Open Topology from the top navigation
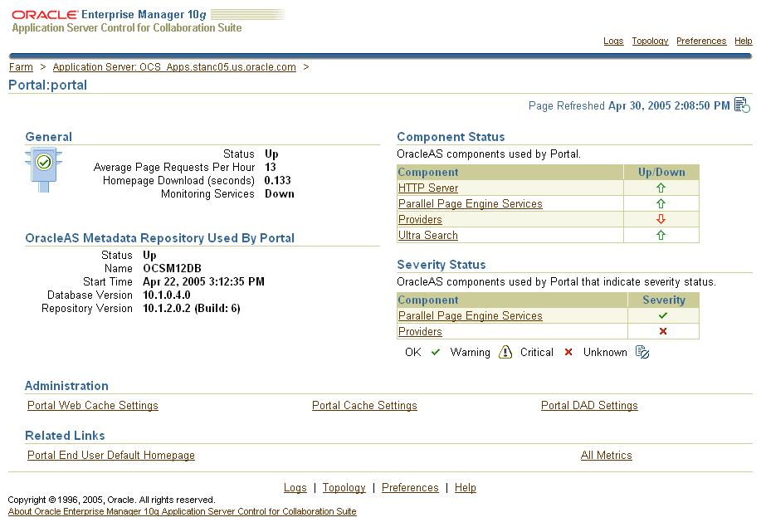The height and width of the screenshot is (532, 761). point(650,41)
